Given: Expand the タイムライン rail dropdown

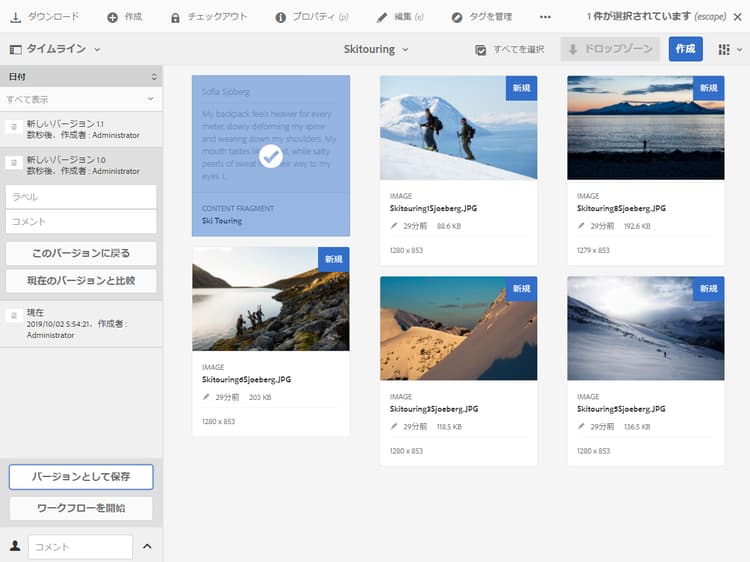Looking at the screenshot, I should (97, 49).
